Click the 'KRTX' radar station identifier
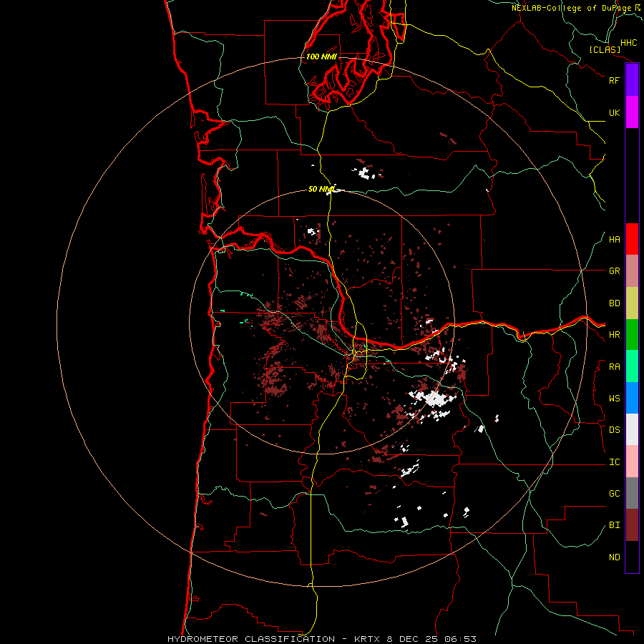Viewport: 644px width, 644px height. click(368, 639)
